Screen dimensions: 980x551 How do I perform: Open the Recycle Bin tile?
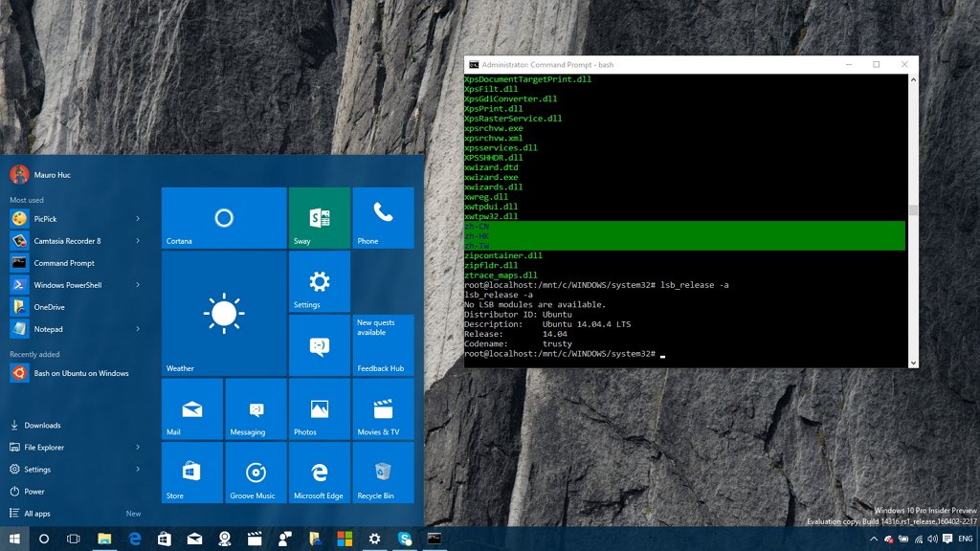click(383, 473)
